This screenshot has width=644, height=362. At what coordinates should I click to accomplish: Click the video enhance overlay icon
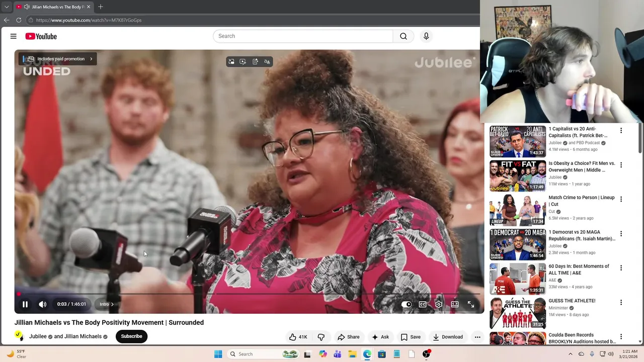pyautogui.click(x=243, y=62)
